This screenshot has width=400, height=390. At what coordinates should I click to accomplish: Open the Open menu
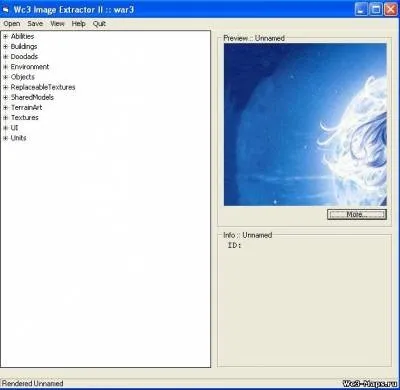tap(12, 24)
